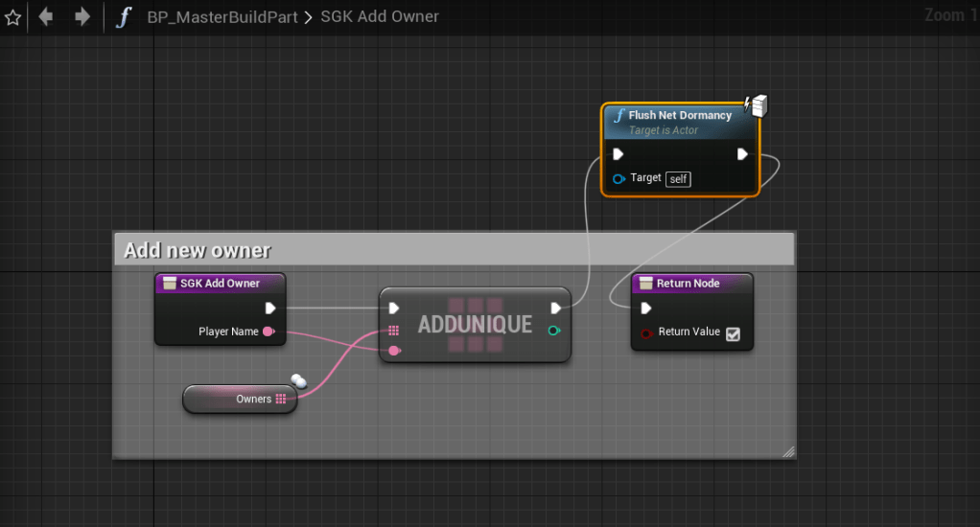This screenshot has height=527, width=980.
Task: Toggle the Return Value checkbox
Action: tap(734, 334)
